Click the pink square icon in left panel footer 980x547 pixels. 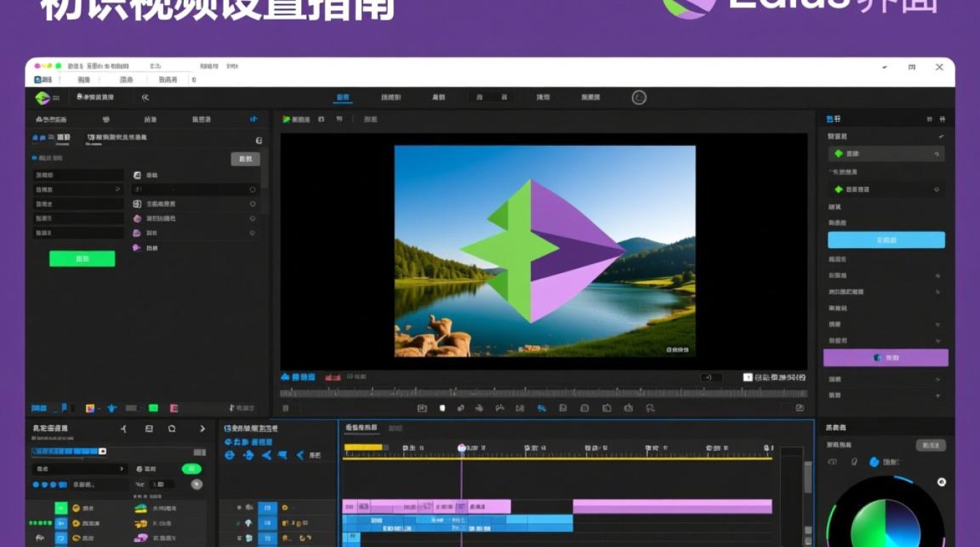point(174,408)
